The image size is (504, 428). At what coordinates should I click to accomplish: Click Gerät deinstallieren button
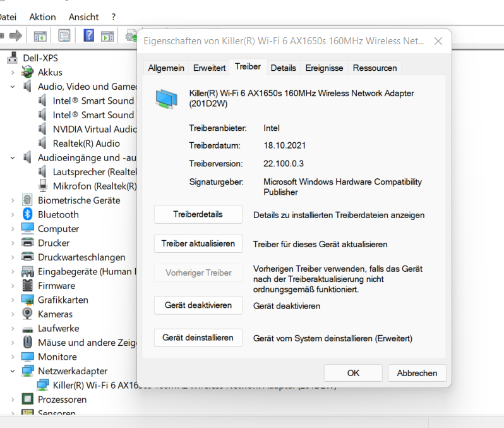click(198, 338)
